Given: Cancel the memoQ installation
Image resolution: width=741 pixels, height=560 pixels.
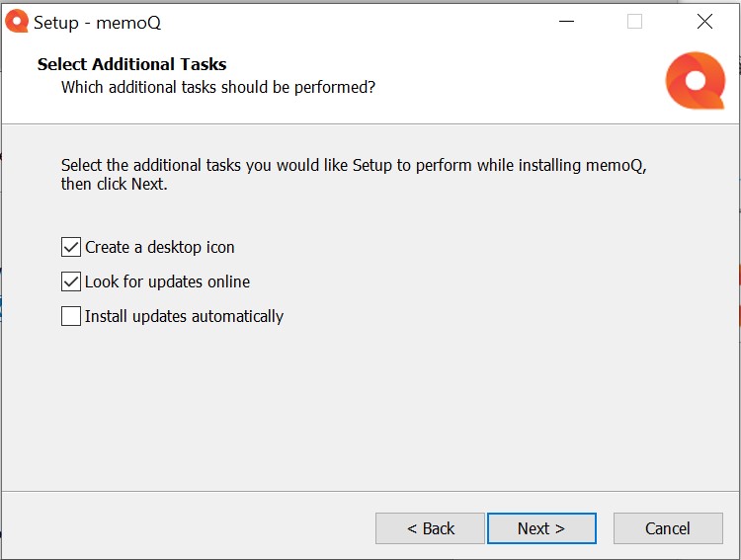Looking at the screenshot, I should pyautogui.click(x=668, y=528).
